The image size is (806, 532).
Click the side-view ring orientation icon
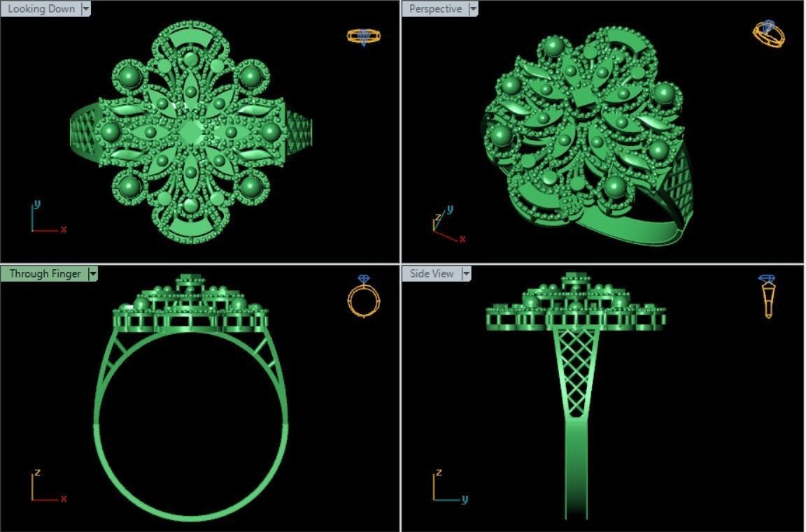pyautogui.click(x=768, y=296)
